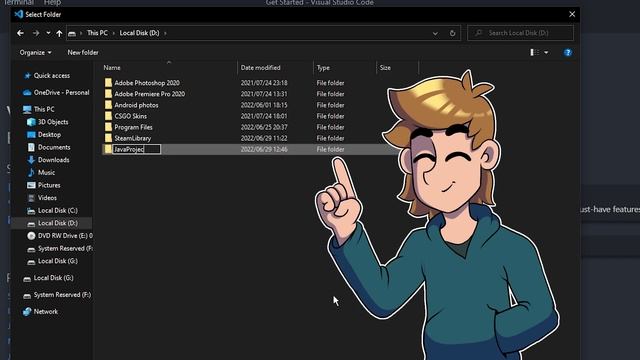Screen dimensions: 640x360
Task: Focus the Search Local Disk (D:) field
Action: coord(520,33)
